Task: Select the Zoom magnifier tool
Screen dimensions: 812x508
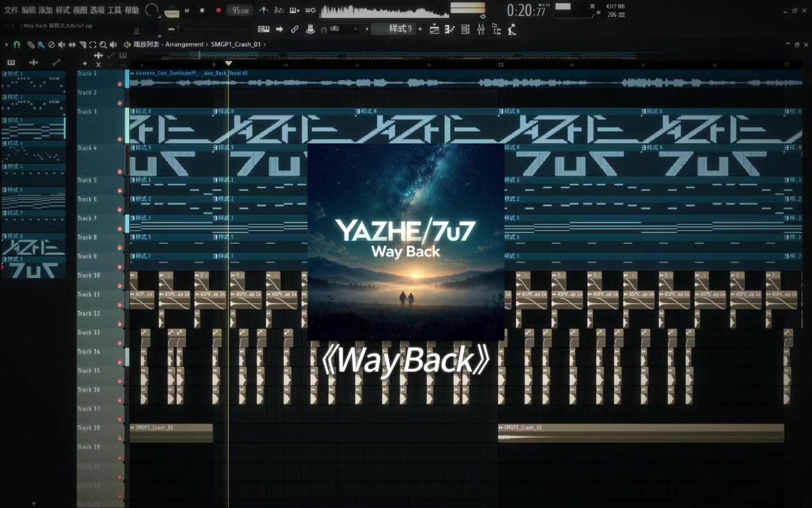Action: point(103,45)
